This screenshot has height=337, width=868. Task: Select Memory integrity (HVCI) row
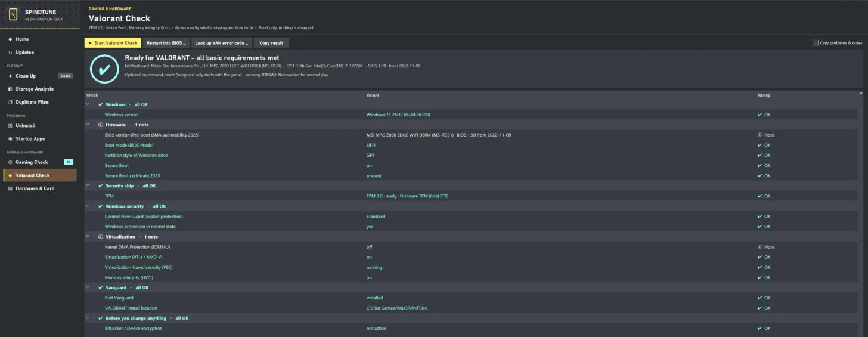point(471,277)
